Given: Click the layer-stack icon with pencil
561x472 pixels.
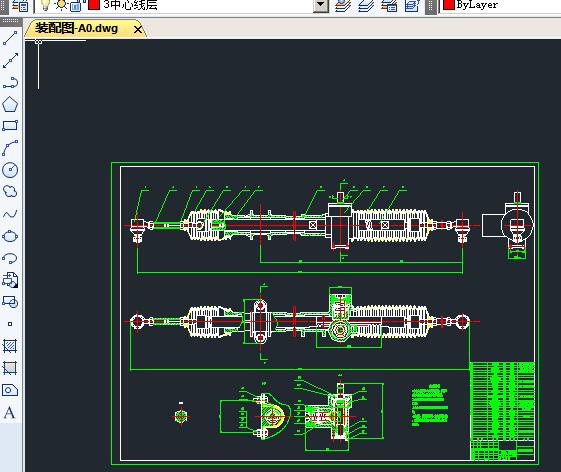Looking at the screenshot, I should [x=343, y=5].
